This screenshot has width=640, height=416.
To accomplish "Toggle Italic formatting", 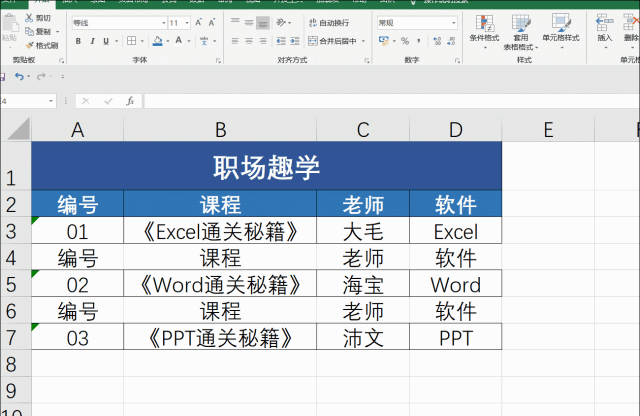I will 93,41.
